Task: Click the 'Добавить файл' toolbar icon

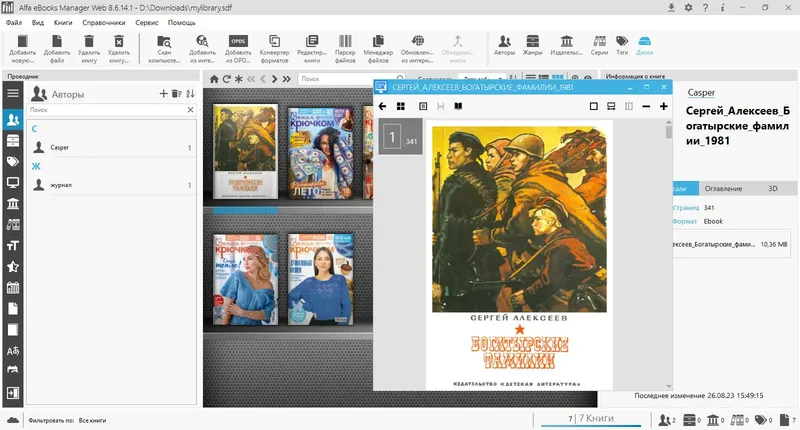Action: tap(57, 41)
